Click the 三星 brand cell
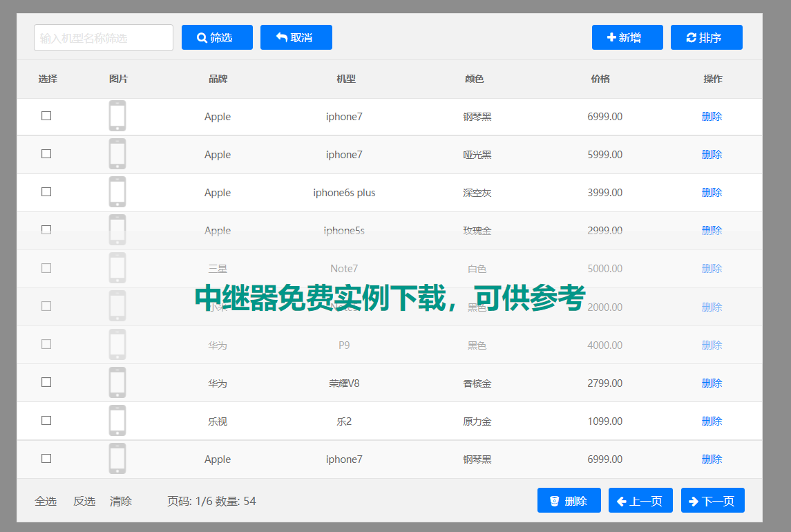 coord(218,269)
